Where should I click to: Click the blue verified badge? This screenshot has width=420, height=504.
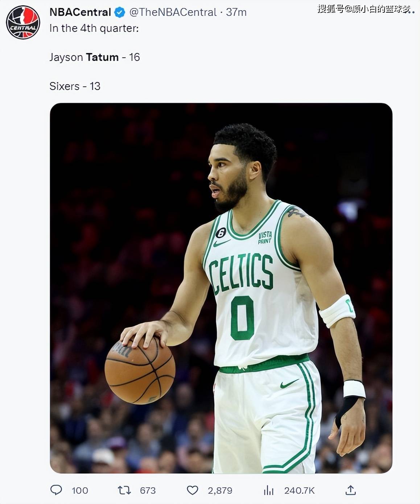[120, 12]
